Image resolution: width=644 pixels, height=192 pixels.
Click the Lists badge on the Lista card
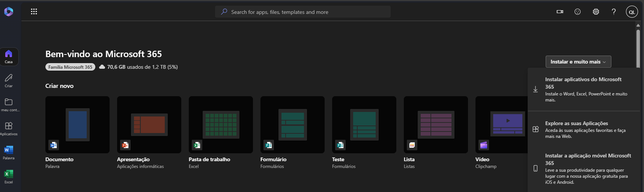point(412,145)
